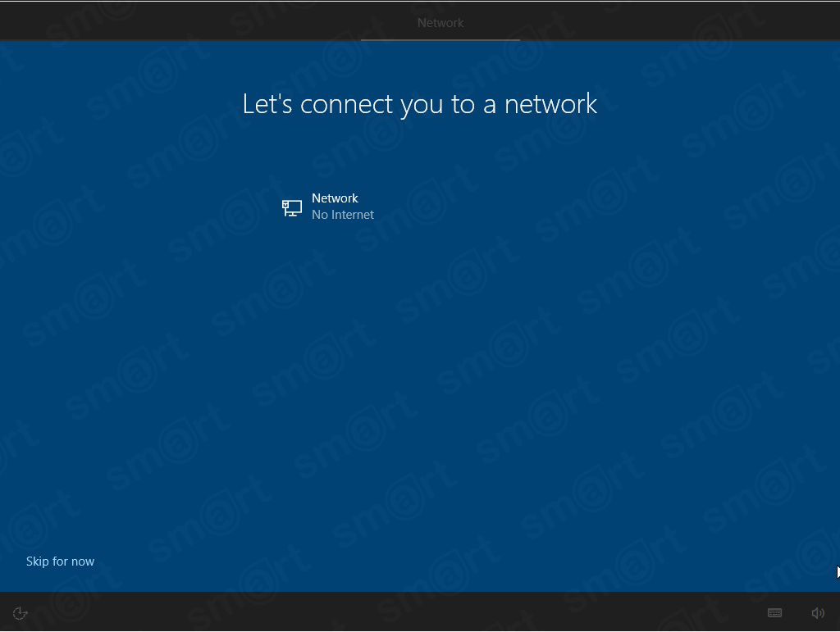Click the volume speaker icon

818,612
